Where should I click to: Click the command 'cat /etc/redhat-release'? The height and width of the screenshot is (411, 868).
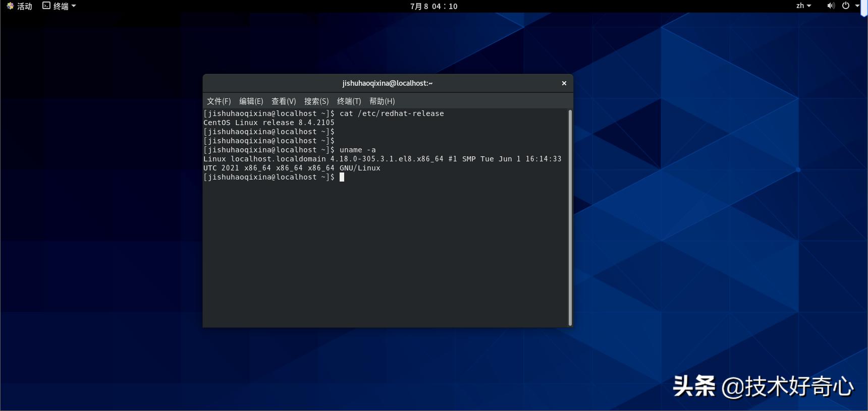[x=392, y=113]
